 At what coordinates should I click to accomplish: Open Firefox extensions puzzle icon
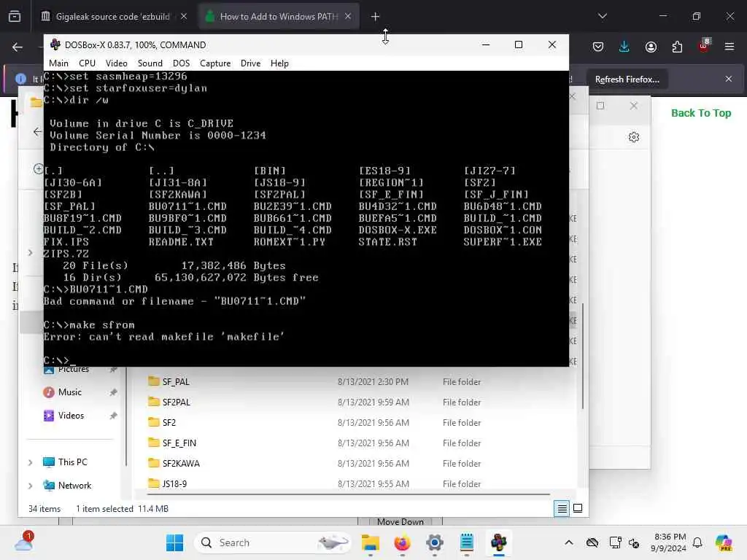pyautogui.click(x=677, y=47)
